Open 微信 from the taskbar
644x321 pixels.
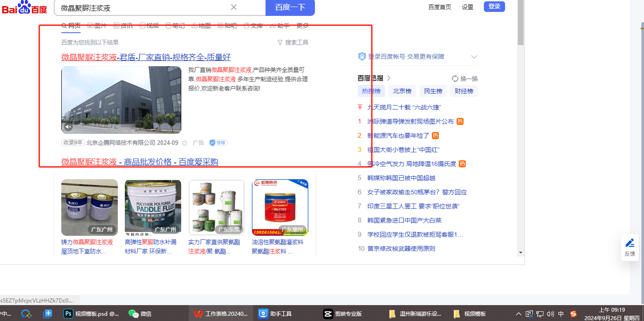click(140, 314)
